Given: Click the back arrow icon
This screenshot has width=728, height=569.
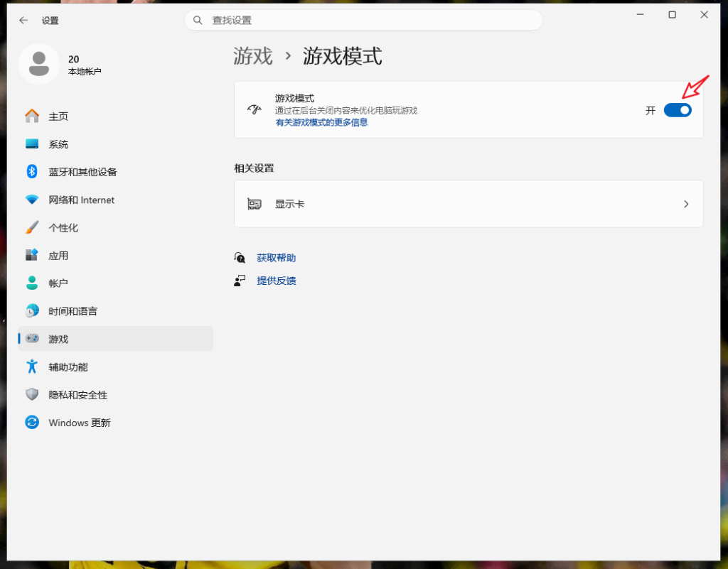Looking at the screenshot, I should pos(23,21).
